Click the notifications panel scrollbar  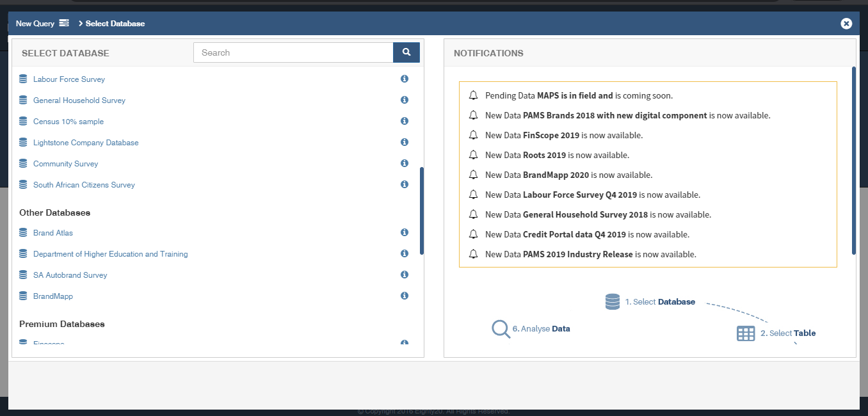pyautogui.click(x=854, y=160)
